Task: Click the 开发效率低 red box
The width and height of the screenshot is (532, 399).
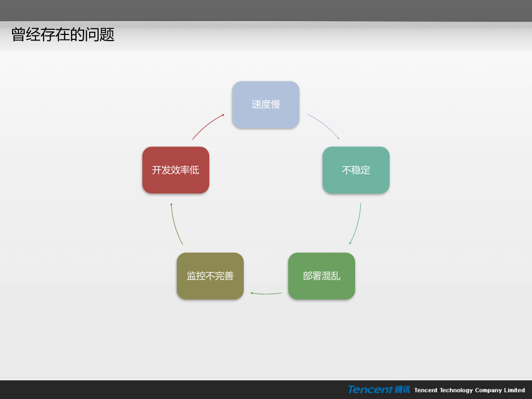Action: point(176,170)
